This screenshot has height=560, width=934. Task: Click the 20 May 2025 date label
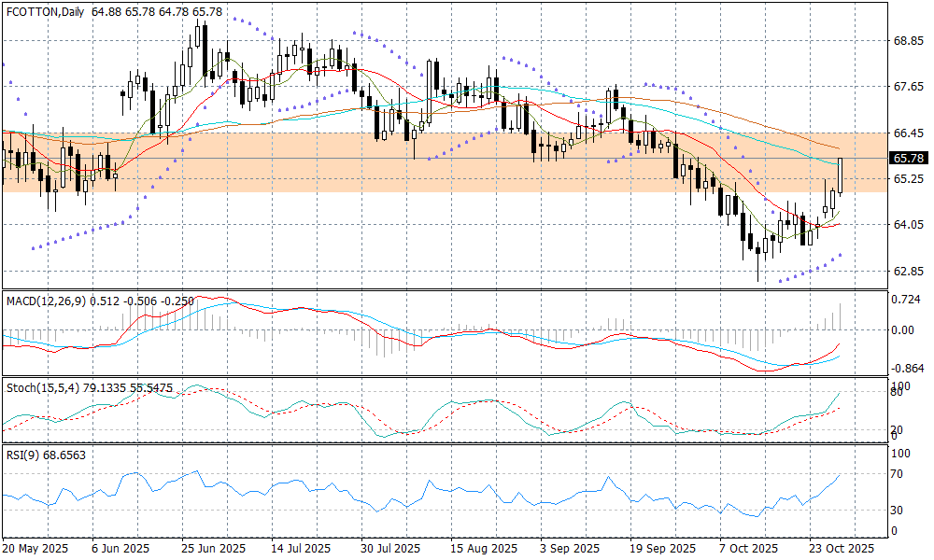click(36, 548)
